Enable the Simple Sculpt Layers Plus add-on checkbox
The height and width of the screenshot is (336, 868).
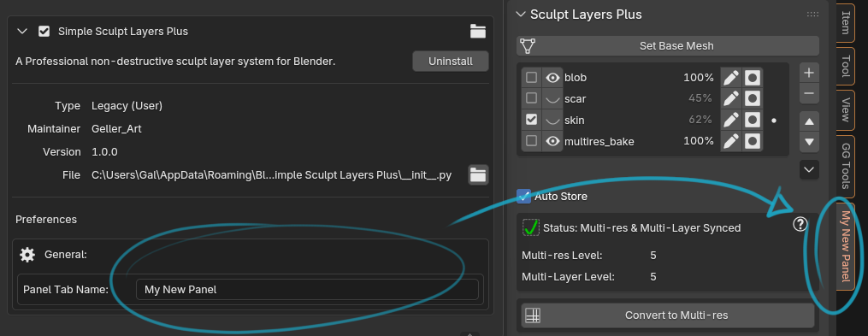coord(44,32)
